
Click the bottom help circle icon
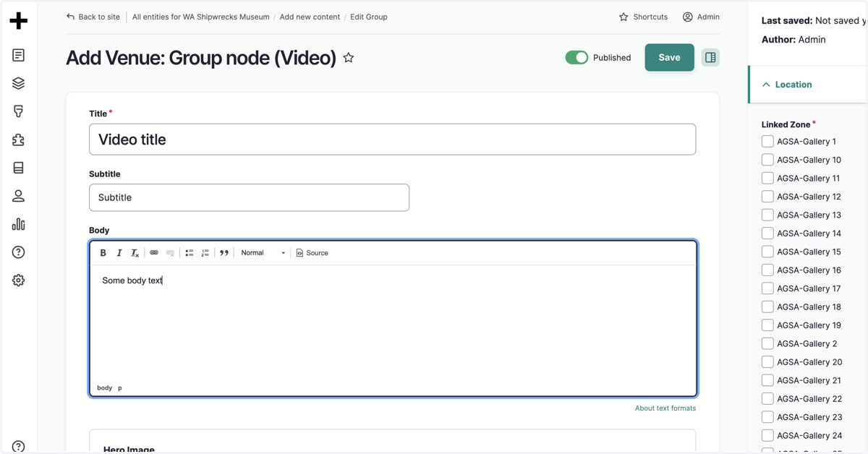(x=19, y=447)
